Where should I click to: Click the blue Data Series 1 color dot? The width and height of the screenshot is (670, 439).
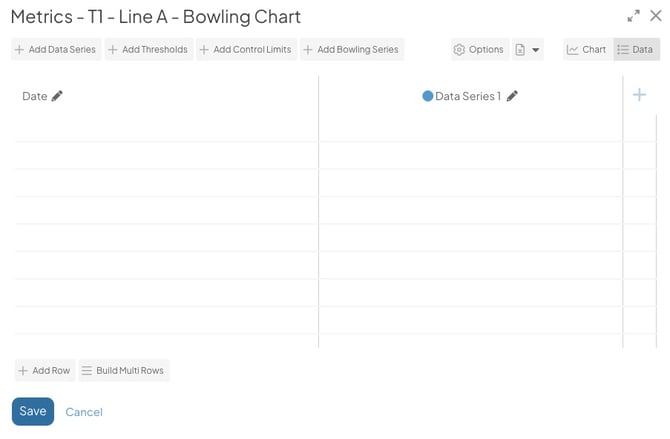[x=428, y=96]
